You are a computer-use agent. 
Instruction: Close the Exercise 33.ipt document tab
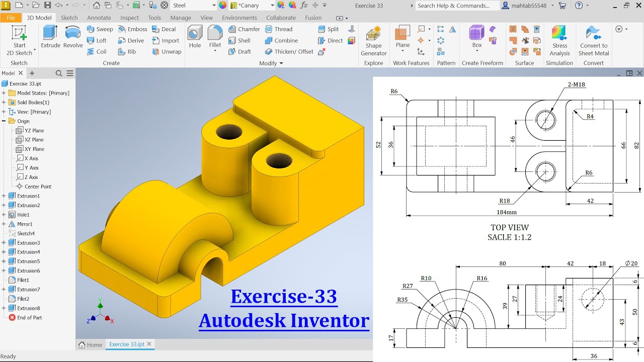[149, 344]
